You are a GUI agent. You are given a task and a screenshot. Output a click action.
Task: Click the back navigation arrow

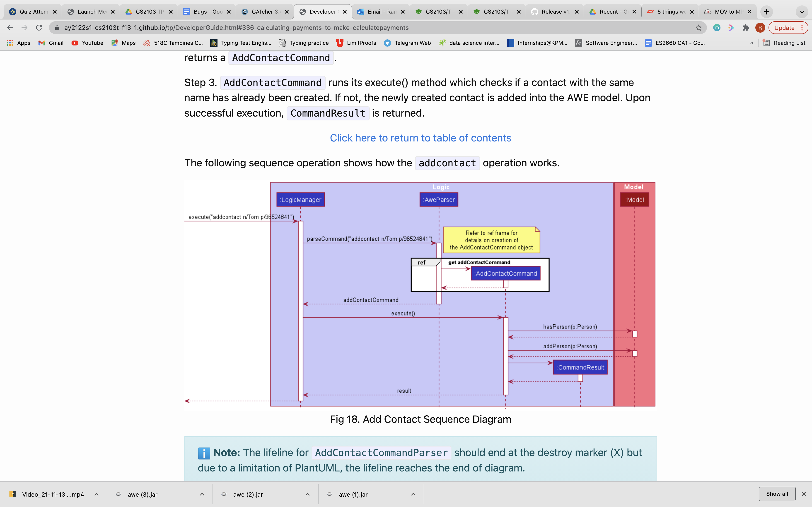point(10,27)
